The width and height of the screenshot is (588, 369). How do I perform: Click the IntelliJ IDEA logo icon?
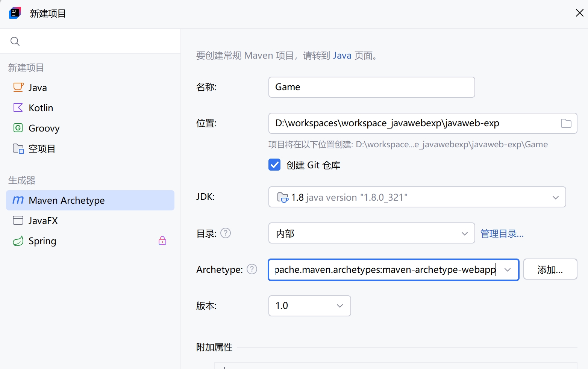[x=15, y=13]
